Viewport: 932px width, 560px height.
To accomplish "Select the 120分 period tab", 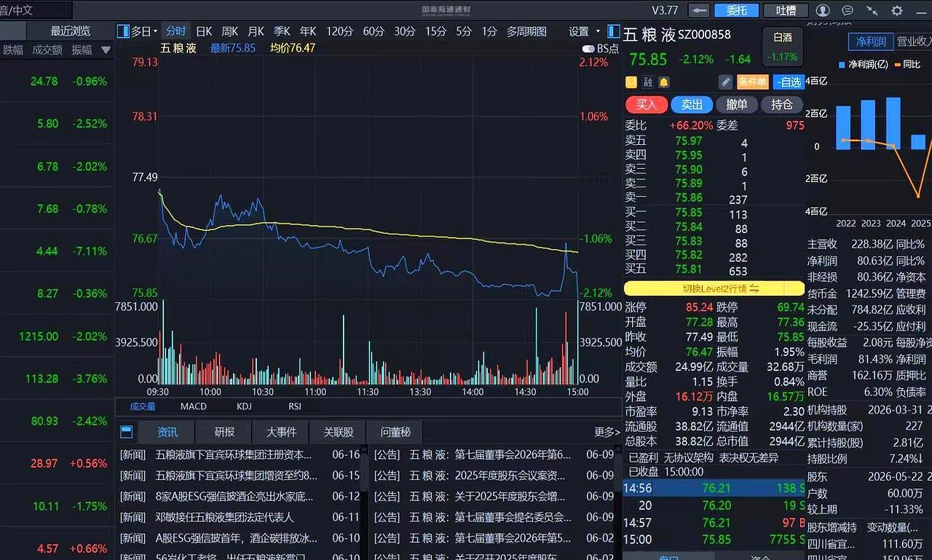I will click(x=339, y=31).
